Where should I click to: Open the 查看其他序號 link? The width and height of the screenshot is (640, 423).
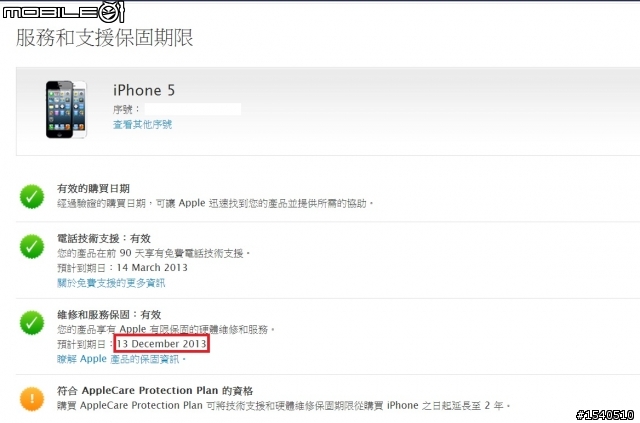coord(142,125)
